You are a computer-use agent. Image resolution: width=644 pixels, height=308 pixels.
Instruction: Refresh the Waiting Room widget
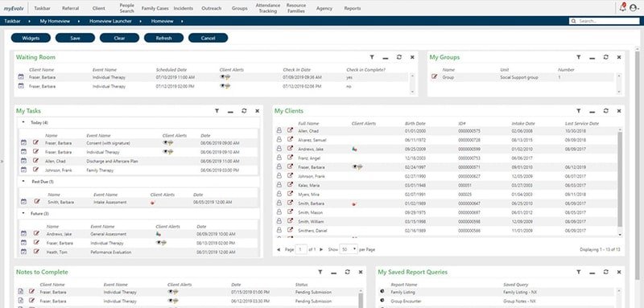point(398,57)
